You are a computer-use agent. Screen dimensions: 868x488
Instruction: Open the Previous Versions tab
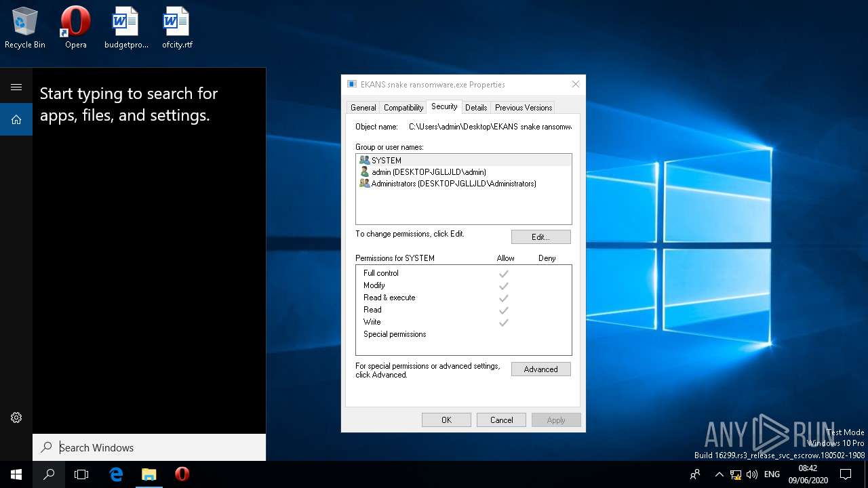coord(524,107)
